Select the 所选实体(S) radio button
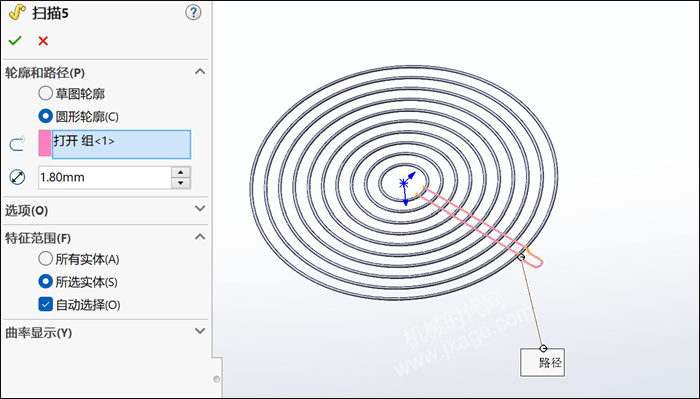 (45, 282)
